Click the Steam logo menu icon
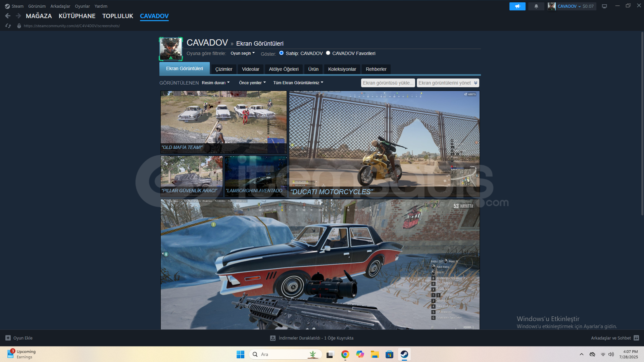Screen dimensions: 644x362 tap(7, 6)
